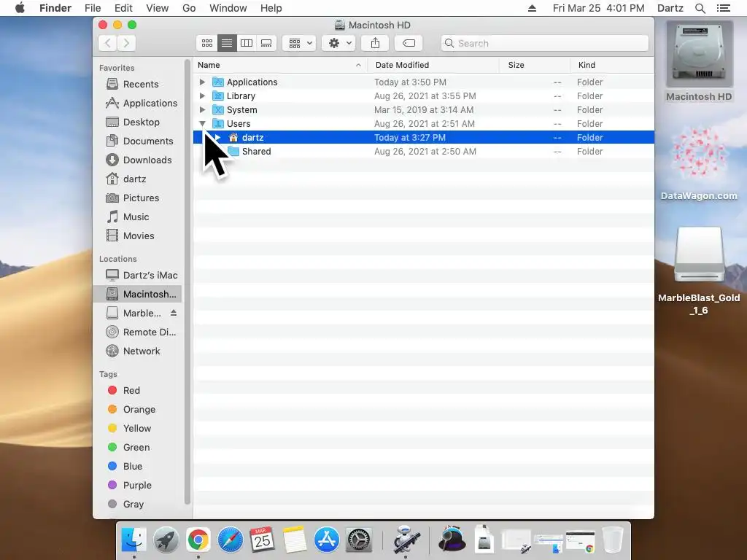
Task: Select the System folder row
Action: click(424, 109)
